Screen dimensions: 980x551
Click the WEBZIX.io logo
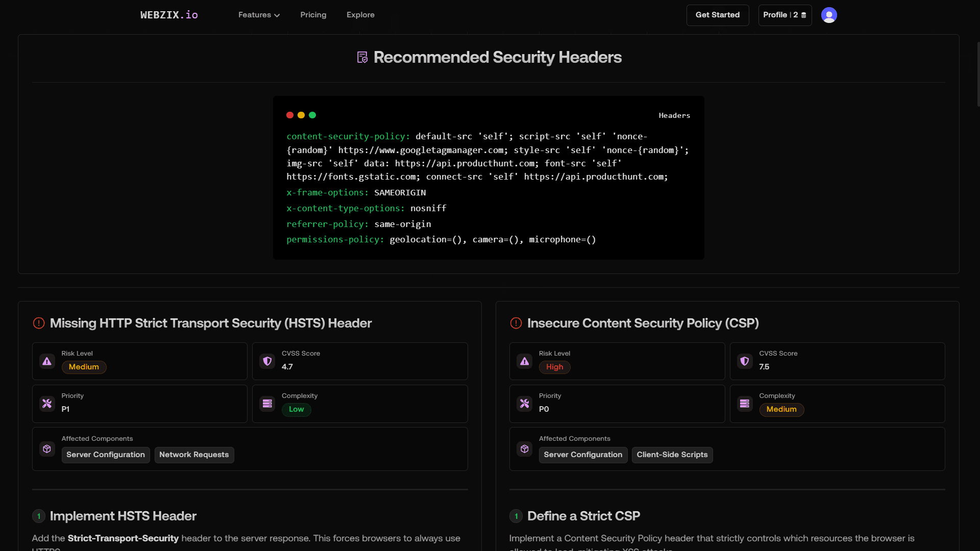coord(169,15)
